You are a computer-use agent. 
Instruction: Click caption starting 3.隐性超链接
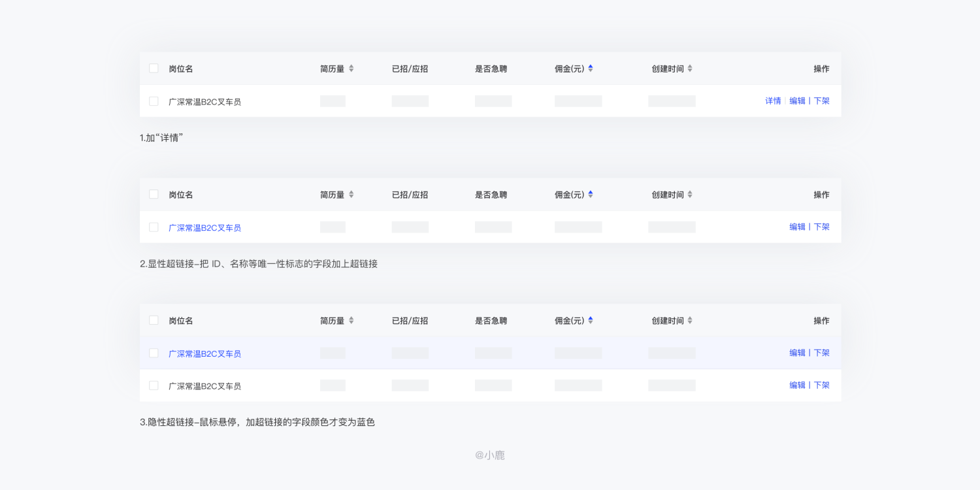coord(257,422)
